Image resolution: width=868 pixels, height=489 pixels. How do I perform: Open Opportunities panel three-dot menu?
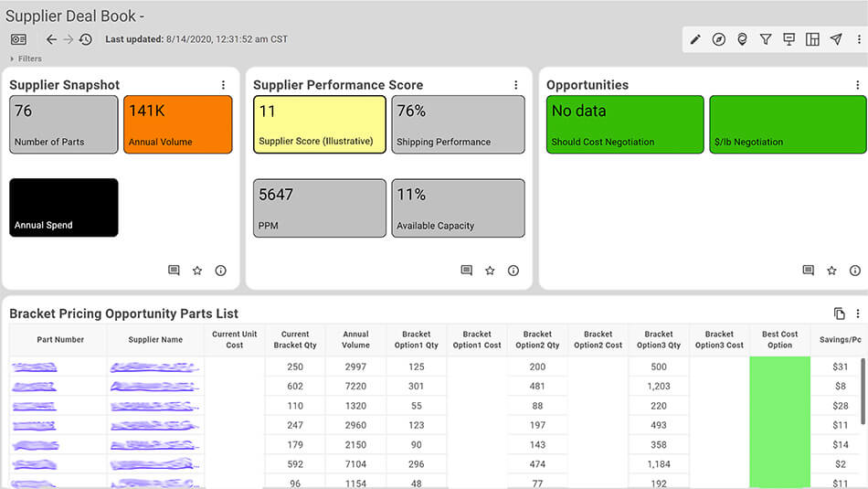tap(857, 85)
